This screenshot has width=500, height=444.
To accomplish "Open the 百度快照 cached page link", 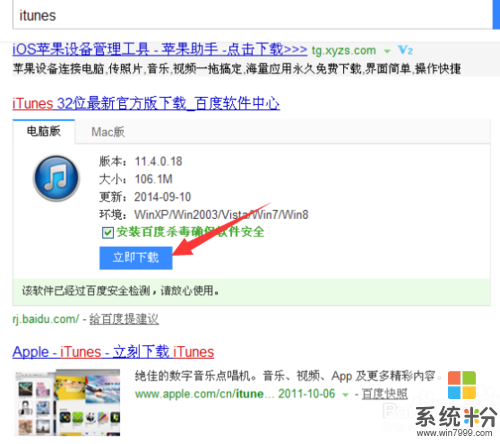I will [x=384, y=394].
